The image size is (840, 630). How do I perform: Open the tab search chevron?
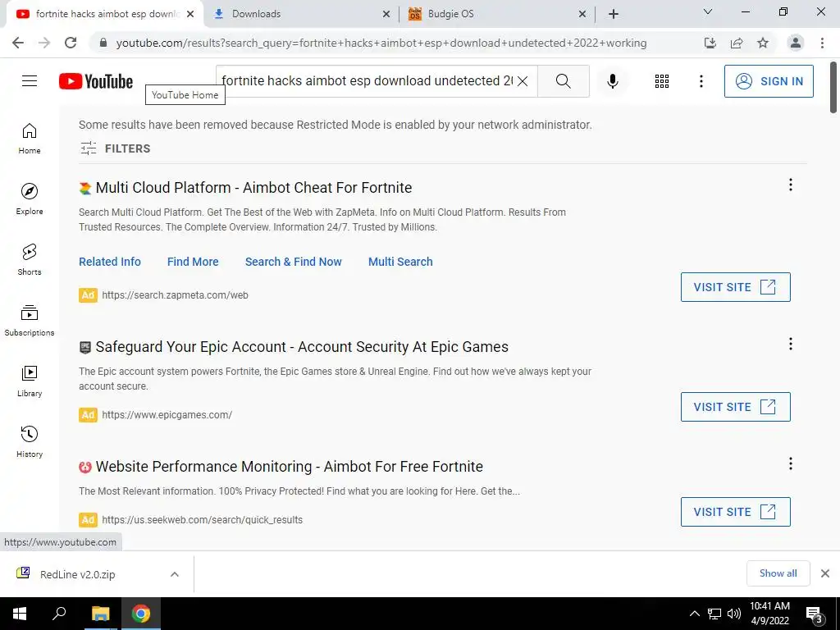pos(708,11)
